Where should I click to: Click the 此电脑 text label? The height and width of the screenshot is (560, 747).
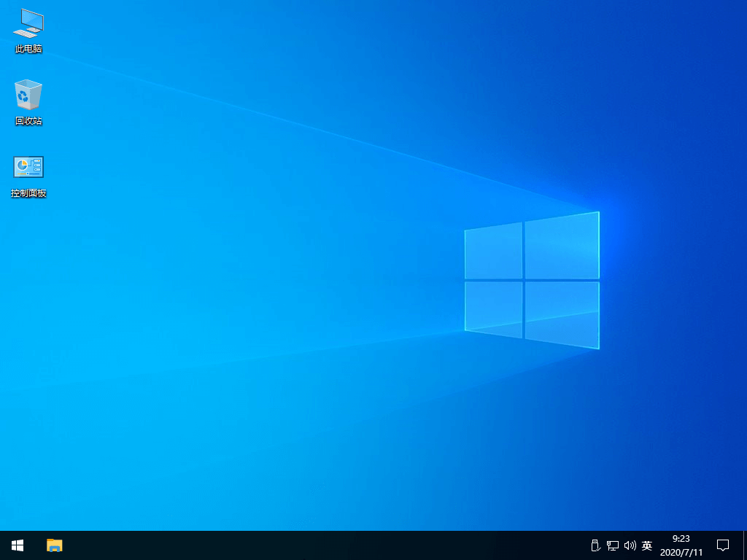point(28,49)
